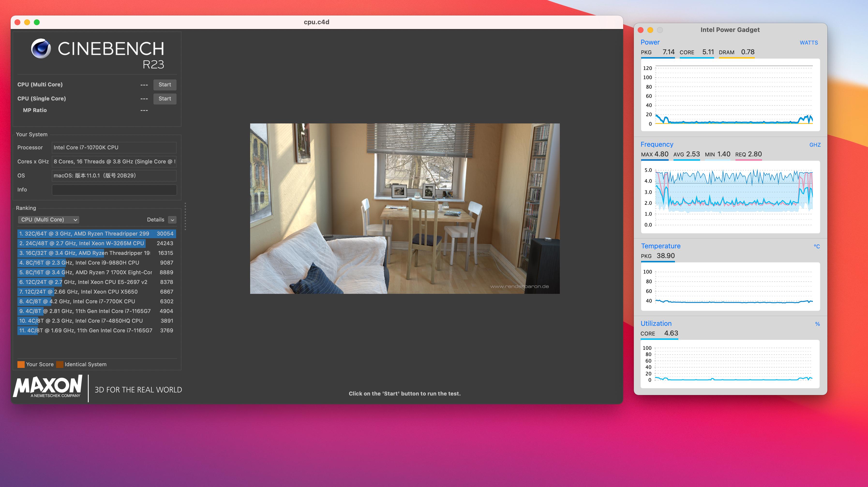Click the rendered room preview image
Image resolution: width=868 pixels, height=487 pixels.
(404, 208)
